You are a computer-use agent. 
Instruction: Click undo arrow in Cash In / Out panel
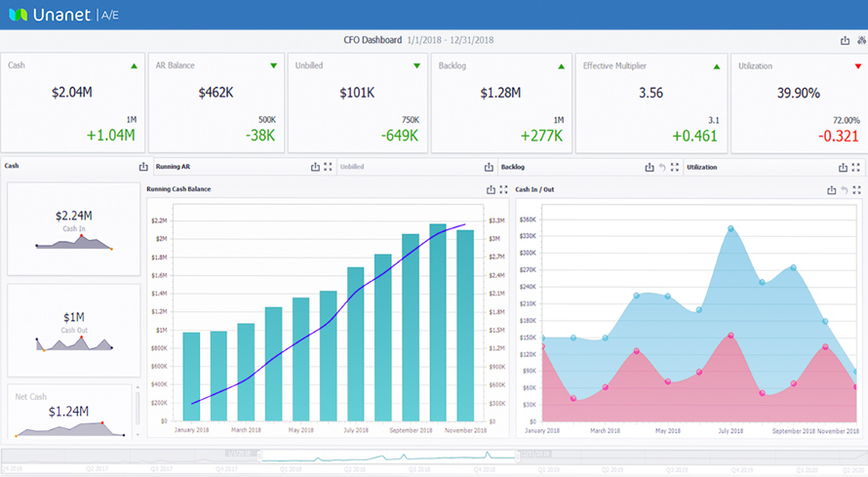pos(845,190)
